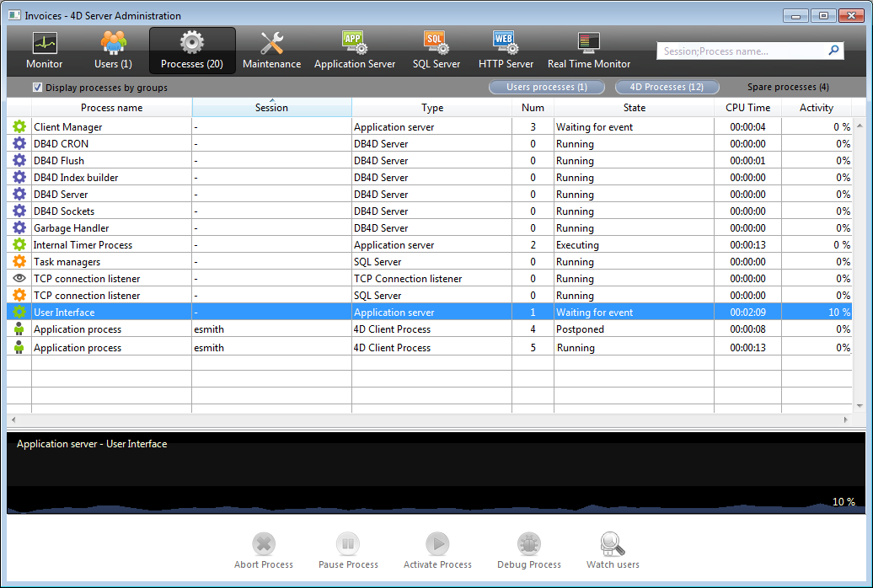Viewport: 873px width, 588px height.
Task: Select the Spare processes filter
Action: click(x=788, y=88)
